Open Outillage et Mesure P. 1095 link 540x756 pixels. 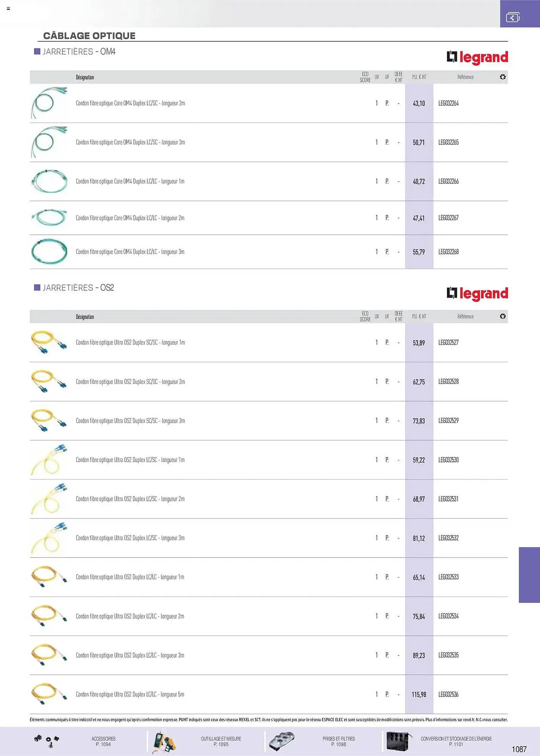[x=221, y=741]
